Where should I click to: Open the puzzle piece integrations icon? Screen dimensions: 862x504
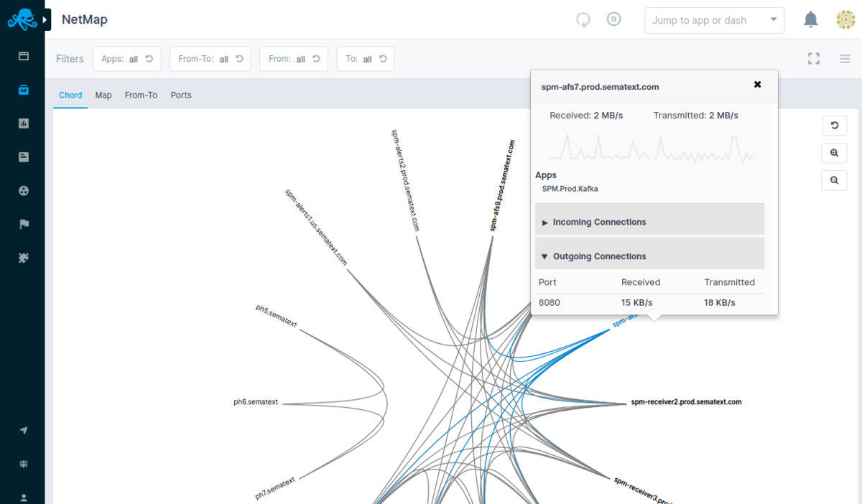coord(24,258)
